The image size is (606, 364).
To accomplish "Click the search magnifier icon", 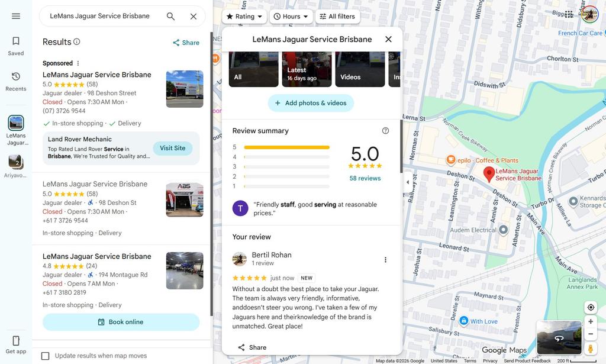I will pyautogui.click(x=170, y=16).
